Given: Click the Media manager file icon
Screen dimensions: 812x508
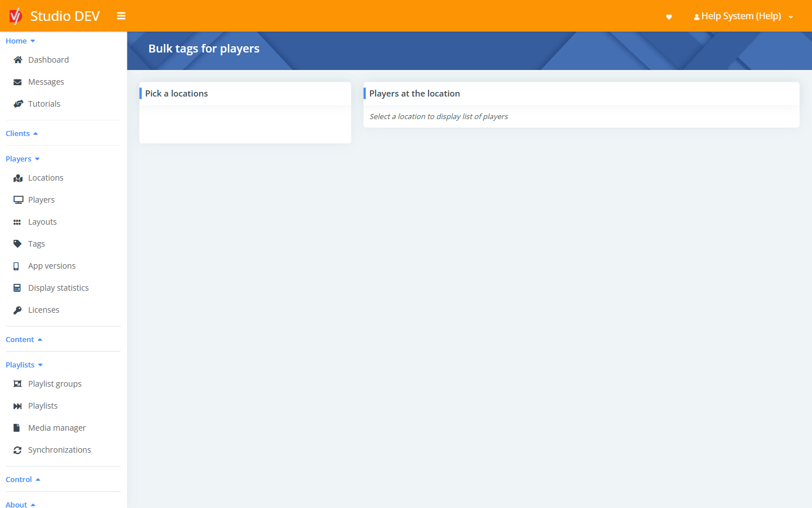Looking at the screenshot, I should point(17,428).
